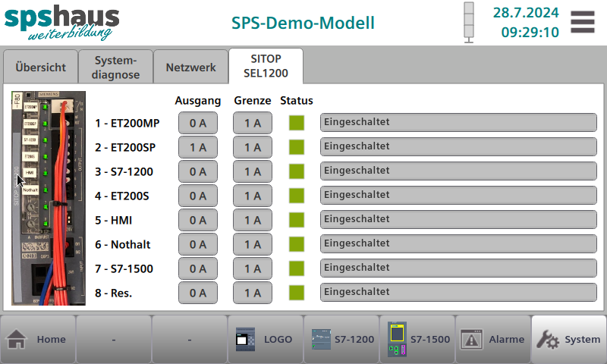Click status indicator for 2 - ET200SP

tap(297, 147)
